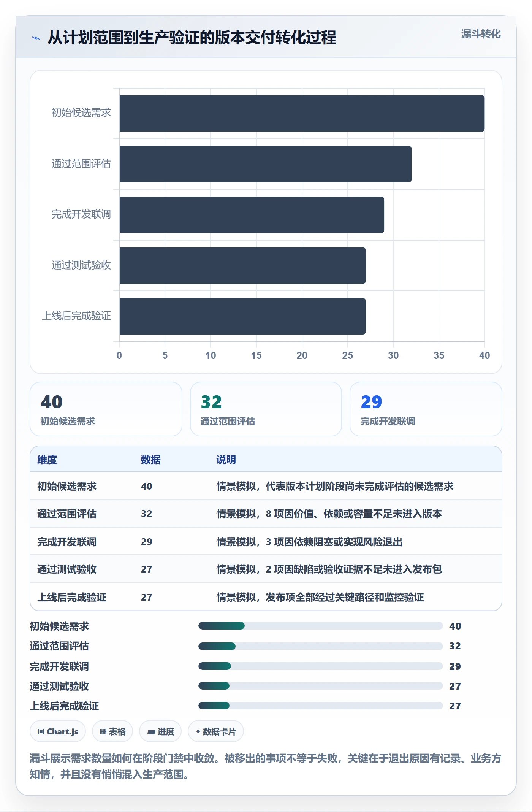Click the x-axis label 20

[302, 355]
